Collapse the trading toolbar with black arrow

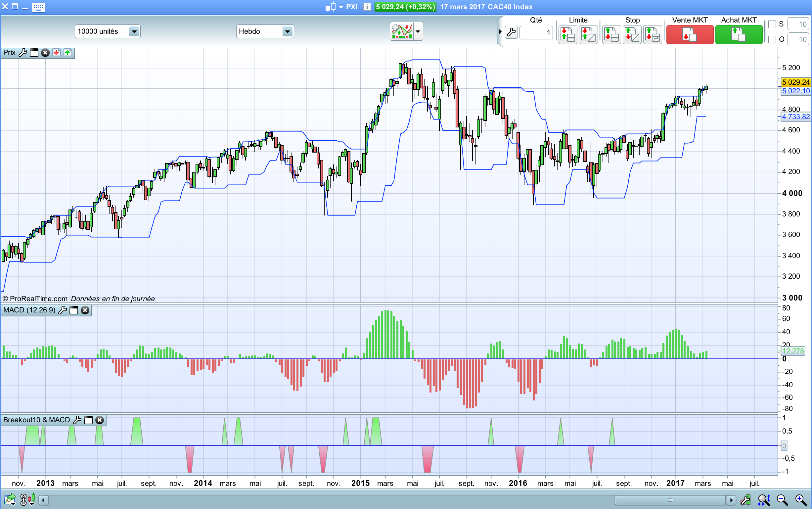[x=500, y=32]
